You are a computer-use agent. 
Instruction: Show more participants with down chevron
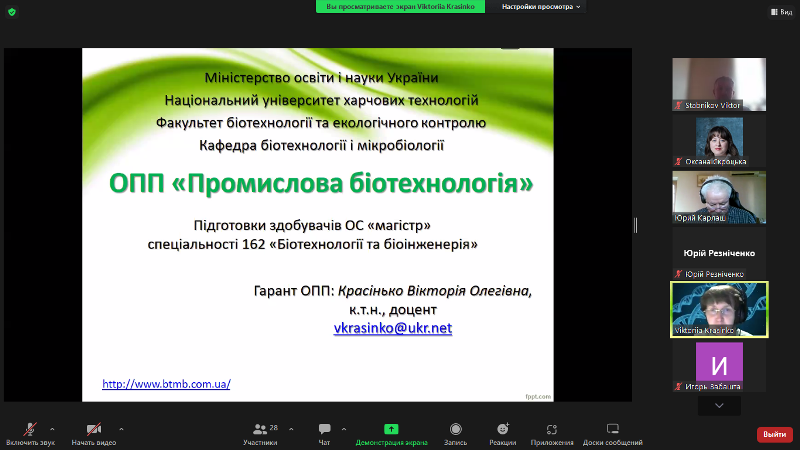coord(719,406)
